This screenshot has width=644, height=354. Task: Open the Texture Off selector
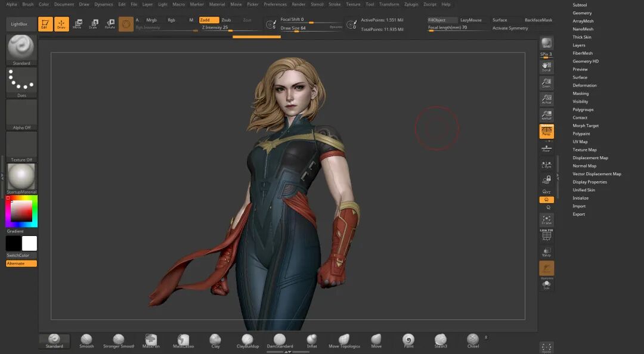coord(21,147)
